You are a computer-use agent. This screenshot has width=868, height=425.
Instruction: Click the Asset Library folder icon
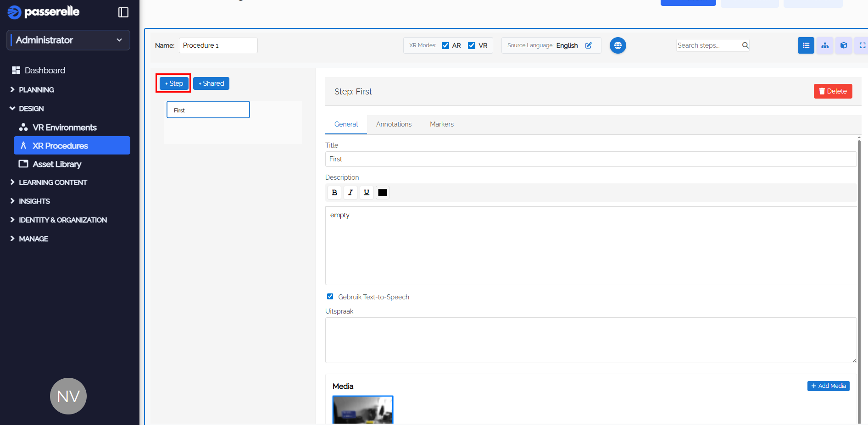(x=23, y=164)
